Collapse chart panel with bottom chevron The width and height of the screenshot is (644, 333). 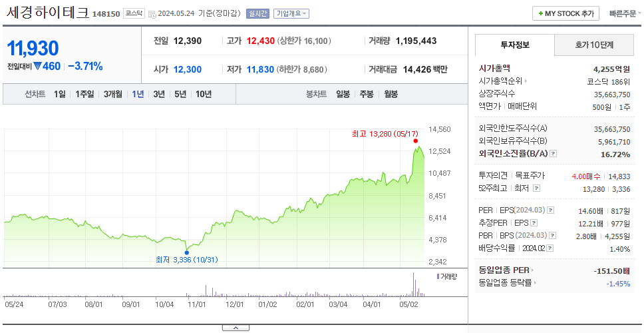tap(236, 328)
